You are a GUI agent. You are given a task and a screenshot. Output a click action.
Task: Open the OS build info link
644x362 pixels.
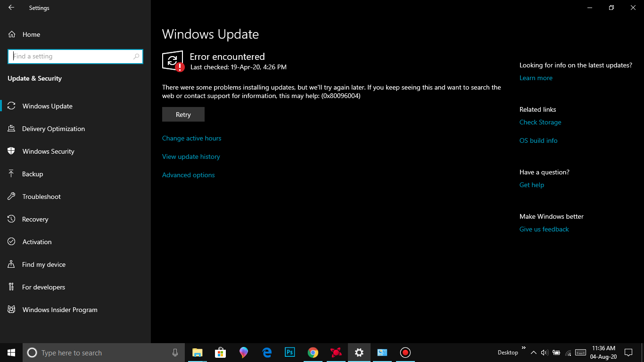538,140
